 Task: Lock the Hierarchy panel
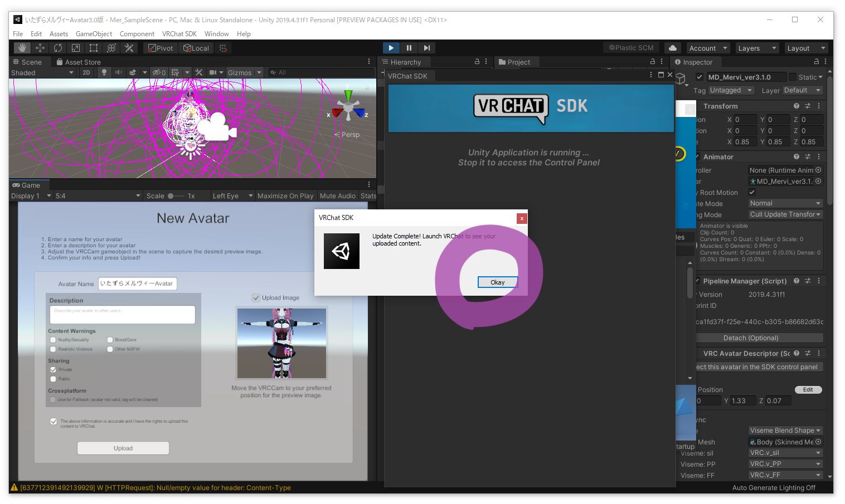[x=477, y=62]
